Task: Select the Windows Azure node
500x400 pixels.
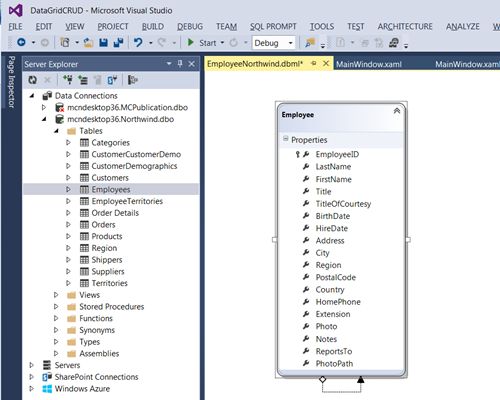Action: (x=82, y=389)
